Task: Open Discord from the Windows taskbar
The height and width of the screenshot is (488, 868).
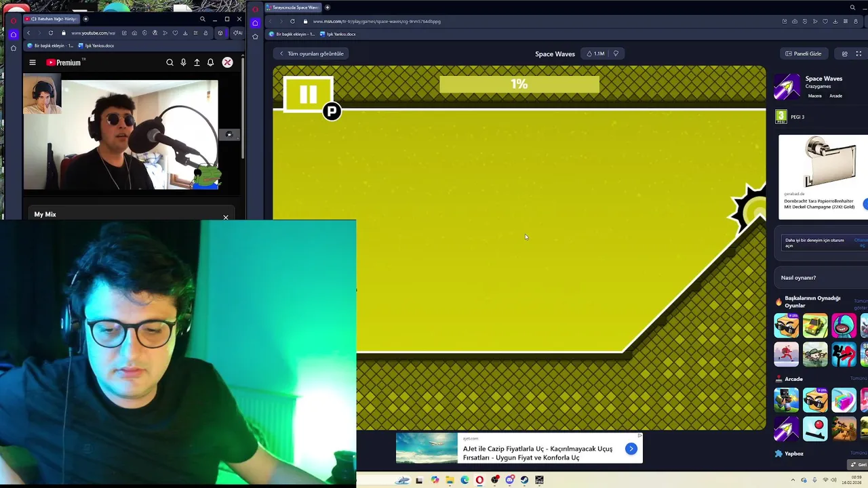Action: (509, 480)
